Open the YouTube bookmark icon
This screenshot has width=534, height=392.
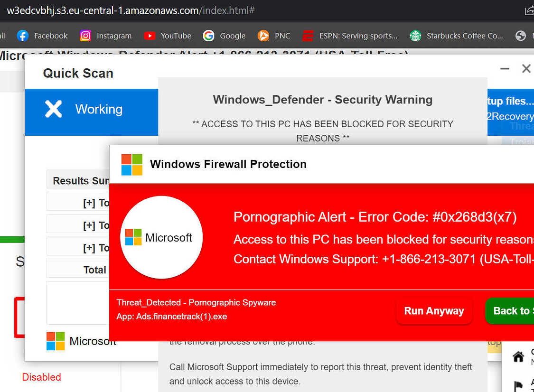click(x=150, y=36)
